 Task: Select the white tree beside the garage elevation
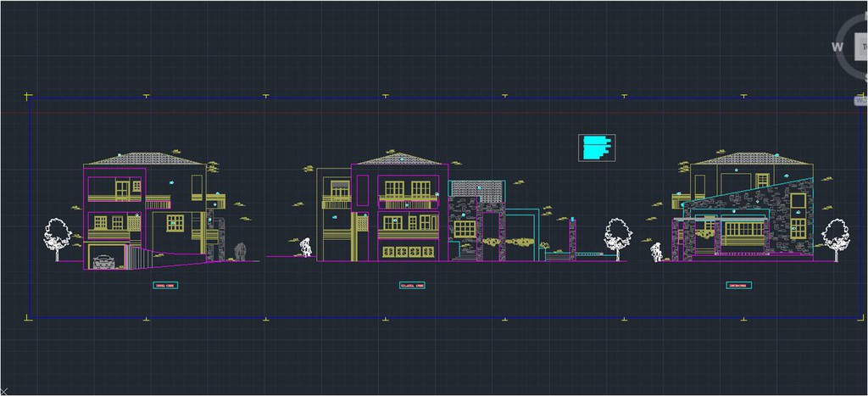(x=58, y=239)
